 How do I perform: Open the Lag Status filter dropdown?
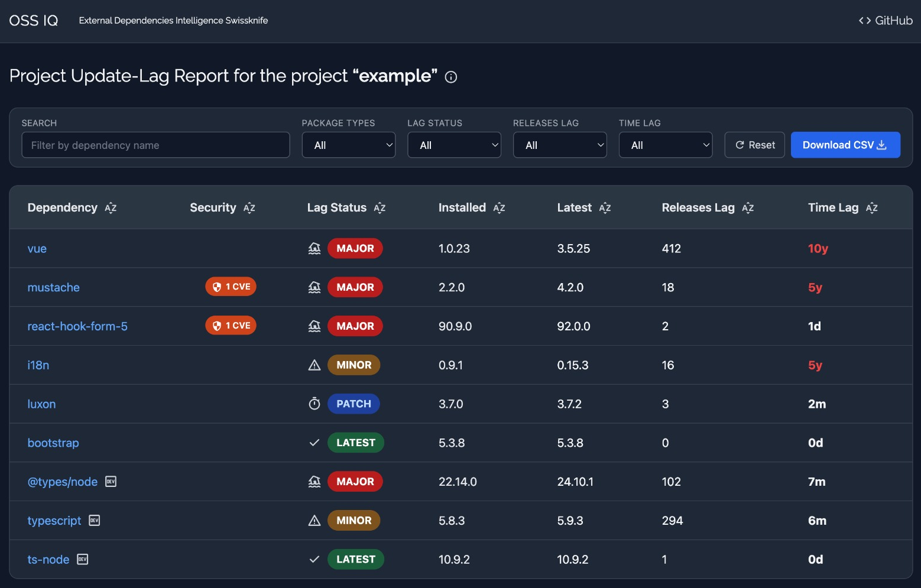(x=454, y=145)
